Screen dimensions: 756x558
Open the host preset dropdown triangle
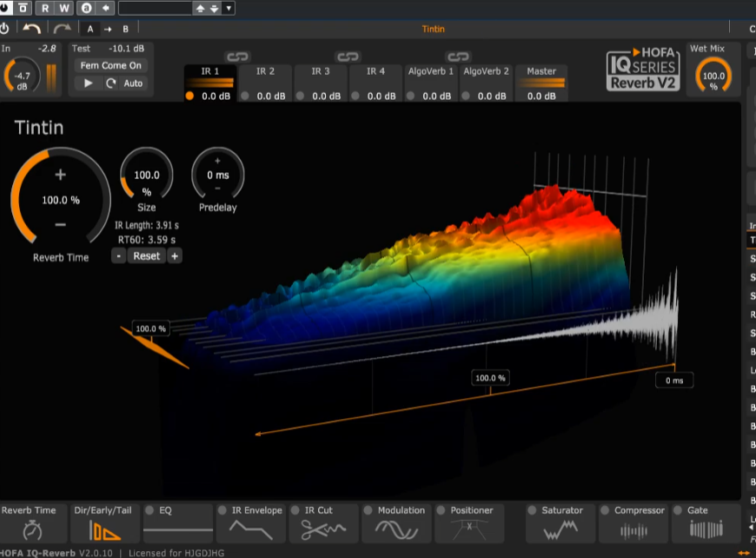229,9
